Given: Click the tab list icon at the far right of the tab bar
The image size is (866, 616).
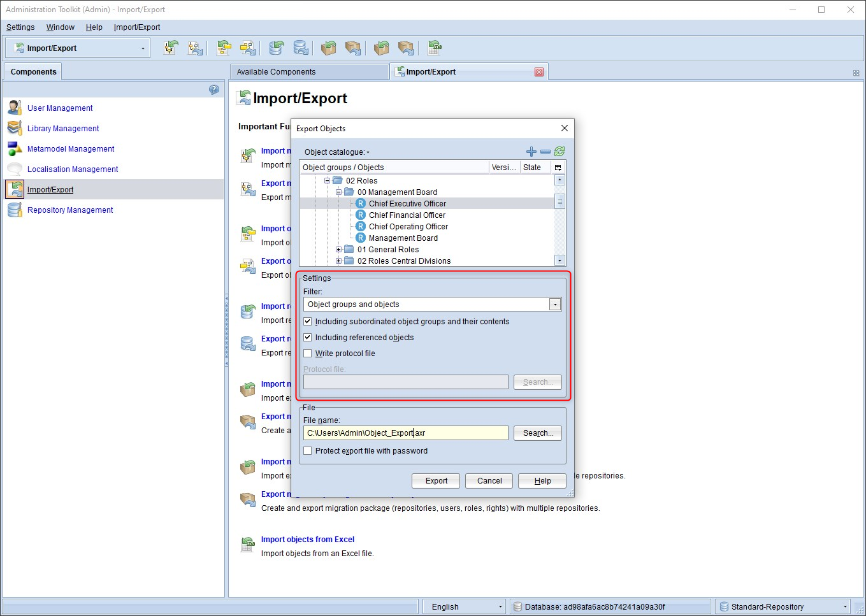Looking at the screenshot, I should click(856, 73).
